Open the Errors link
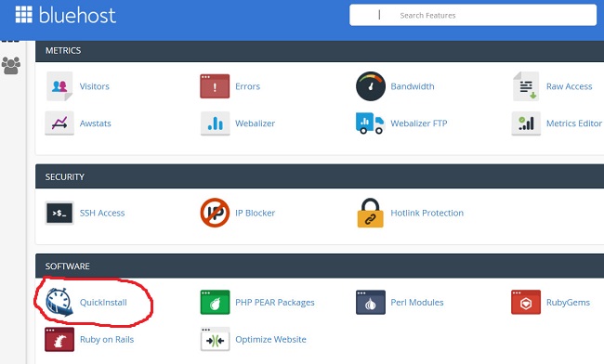This screenshot has height=364, width=604. [x=248, y=86]
